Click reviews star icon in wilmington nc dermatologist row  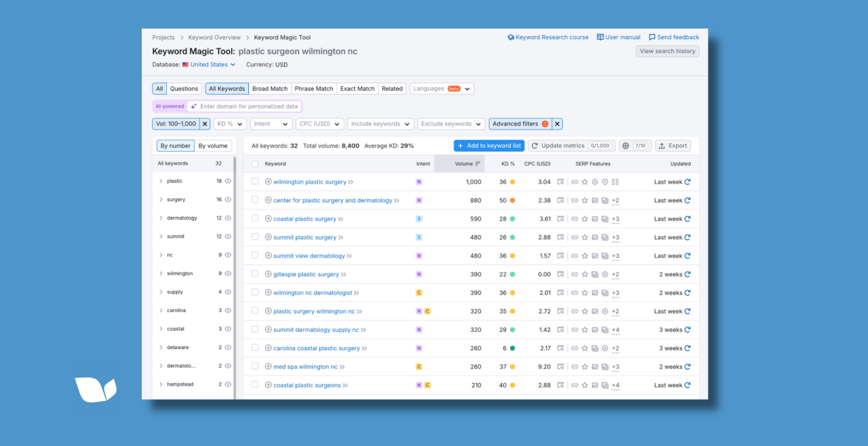[x=585, y=293]
